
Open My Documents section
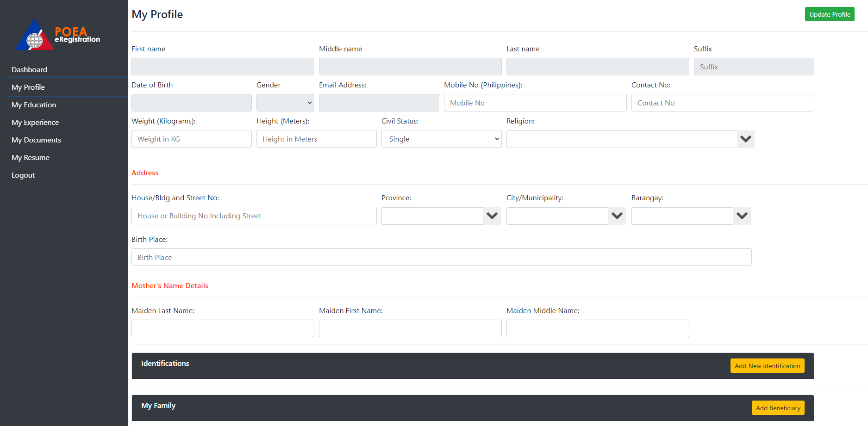point(36,140)
